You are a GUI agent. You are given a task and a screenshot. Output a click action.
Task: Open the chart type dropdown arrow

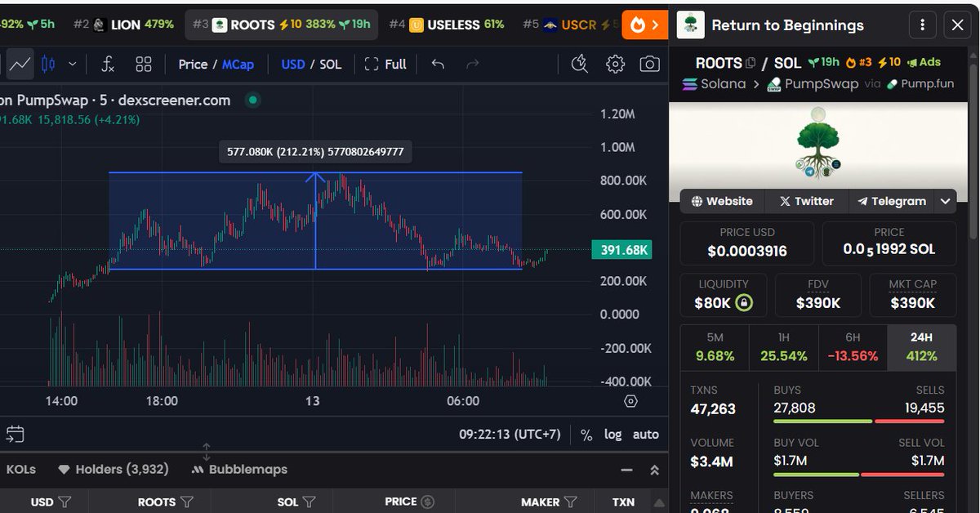[x=73, y=64]
